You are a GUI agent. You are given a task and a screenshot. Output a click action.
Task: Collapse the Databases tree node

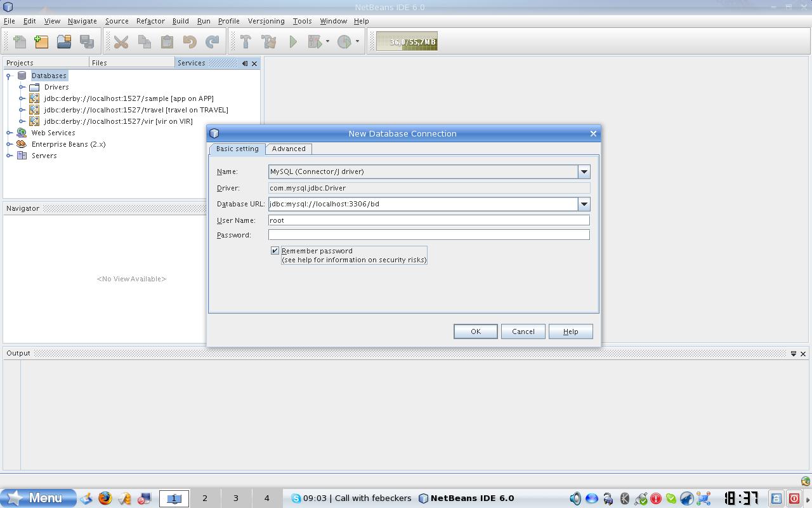[x=9, y=76]
